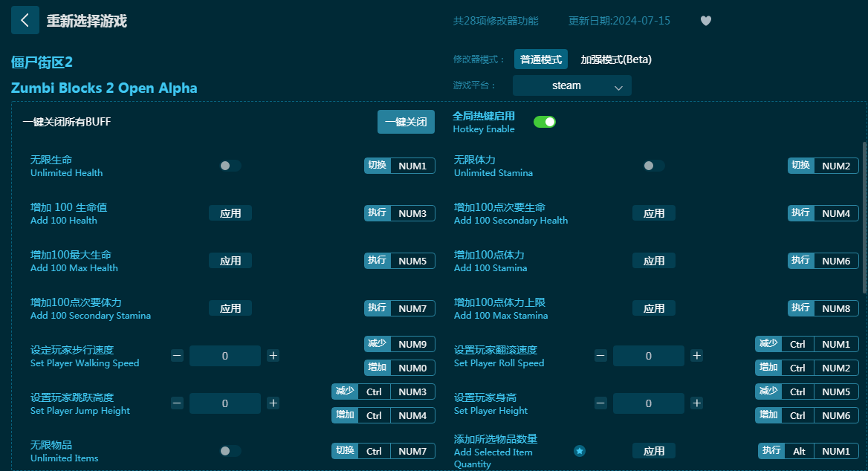Screen dimensions: 868x471
Task: Click the Set Player Walking Speed value field
Action: tap(224, 356)
